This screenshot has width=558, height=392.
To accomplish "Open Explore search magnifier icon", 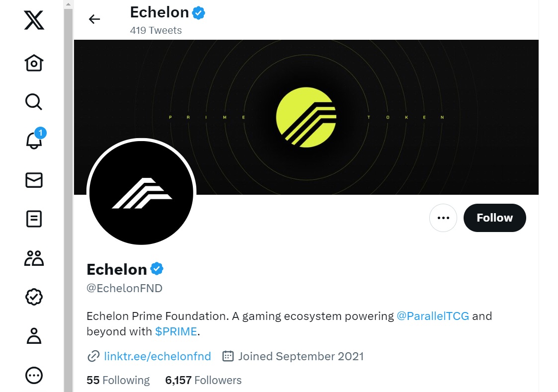I will [x=34, y=102].
